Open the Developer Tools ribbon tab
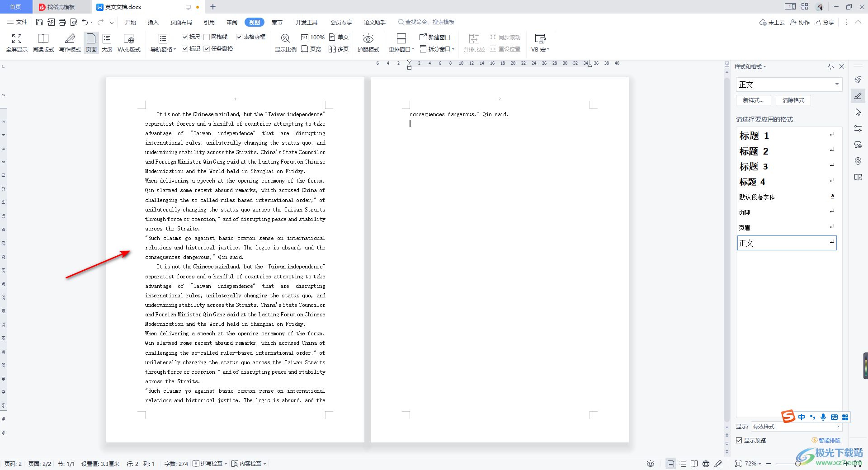This screenshot has height=470, width=868. tap(307, 22)
